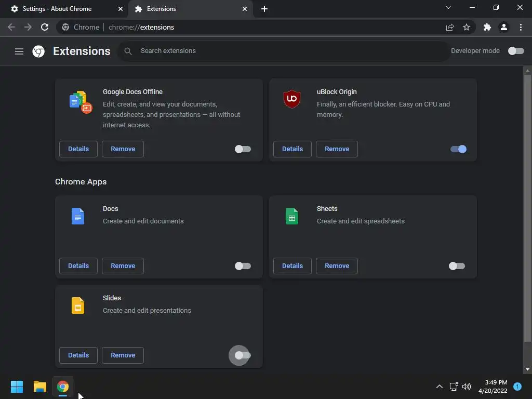Enable Developer mode toggle
Viewport: 532px width, 399px height.
[x=516, y=51]
